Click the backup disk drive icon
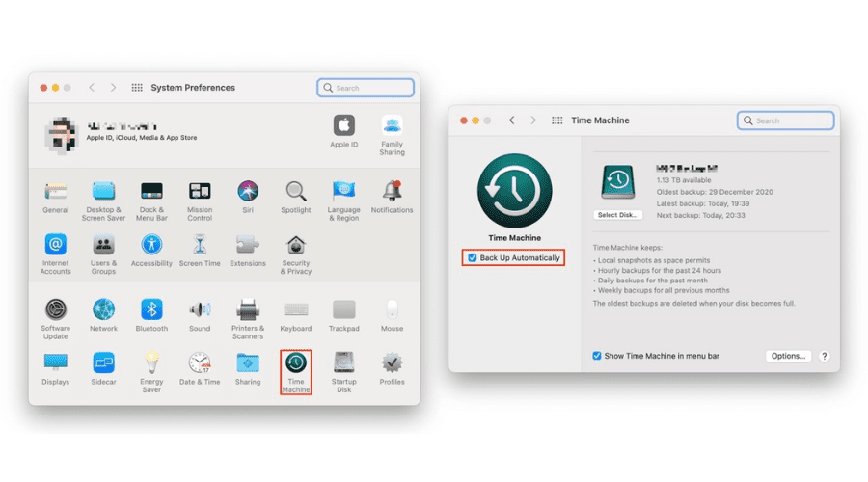The height and width of the screenshot is (482, 868). coord(618,181)
